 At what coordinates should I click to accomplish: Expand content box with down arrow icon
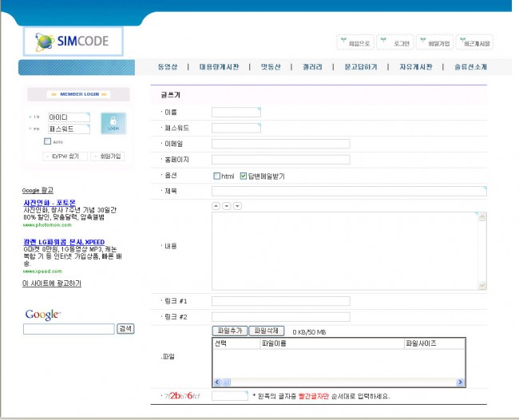point(238,206)
